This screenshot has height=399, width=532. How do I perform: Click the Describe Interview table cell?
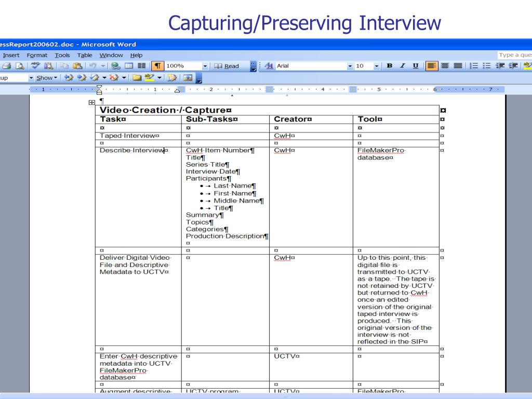coord(138,197)
